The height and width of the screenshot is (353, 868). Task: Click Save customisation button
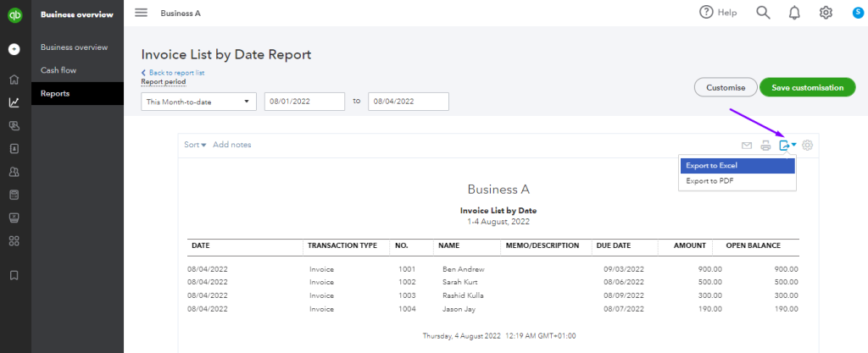point(807,87)
